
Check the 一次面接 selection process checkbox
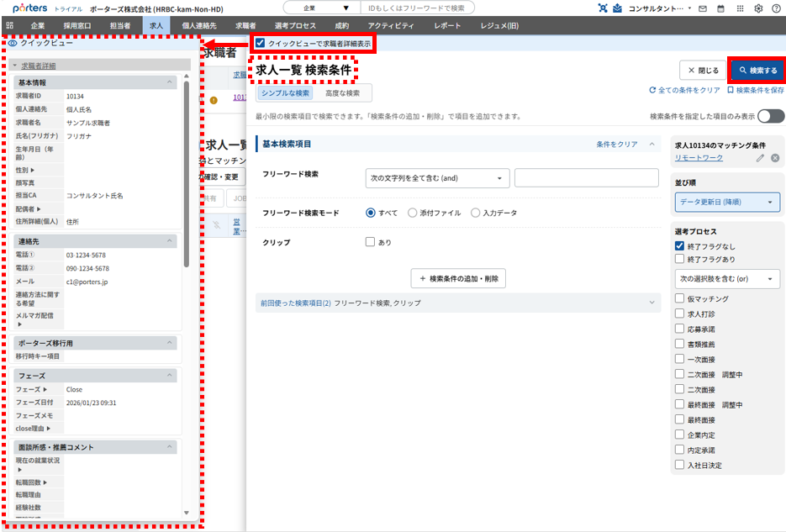(x=679, y=359)
